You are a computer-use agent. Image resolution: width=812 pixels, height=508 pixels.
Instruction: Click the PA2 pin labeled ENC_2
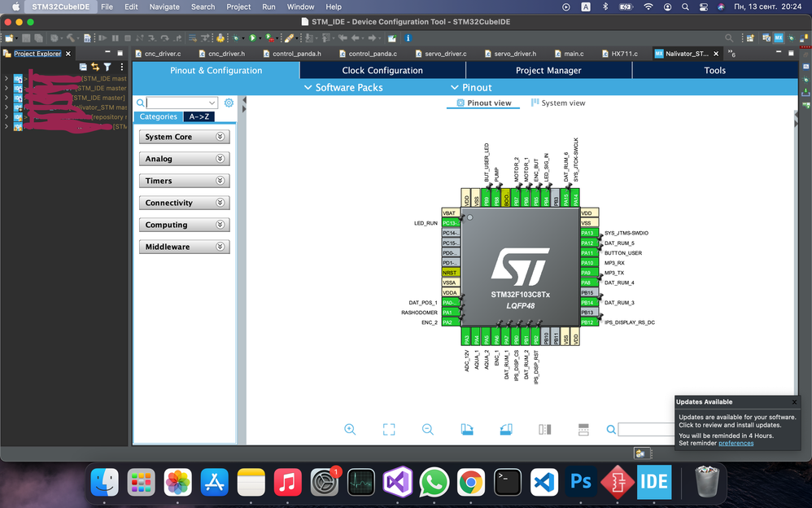(451, 322)
